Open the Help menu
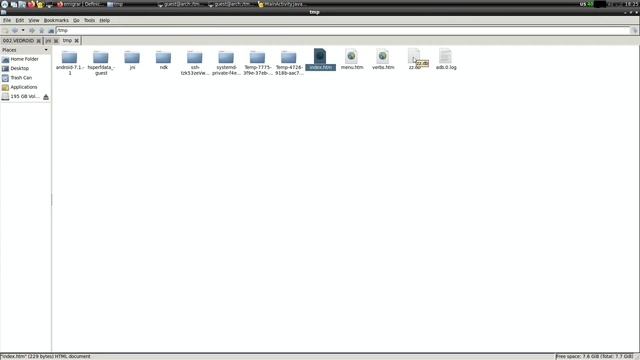The height and width of the screenshot is (360, 640). (104, 20)
